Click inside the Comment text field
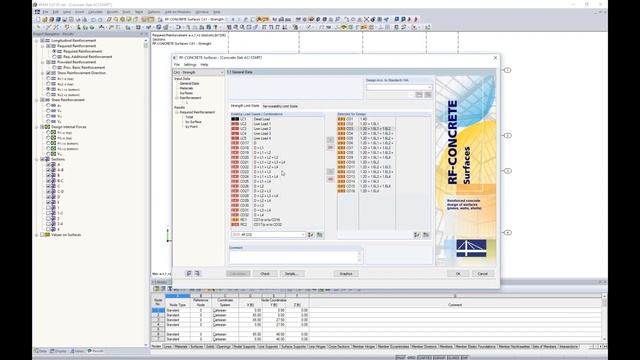The height and width of the screenshot is (360, 640). click(294, 257)
